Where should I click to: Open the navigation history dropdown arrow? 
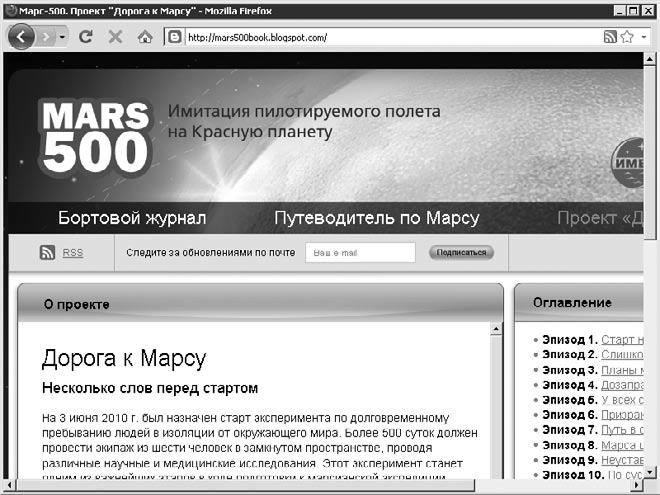pyautogui.click(x=63, y=37)
